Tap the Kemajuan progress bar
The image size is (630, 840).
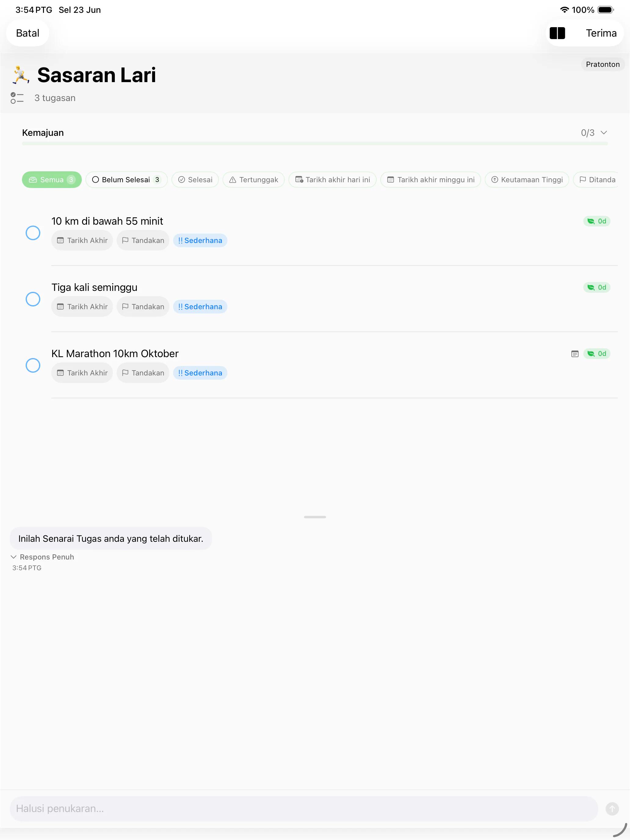coord(315,143)
